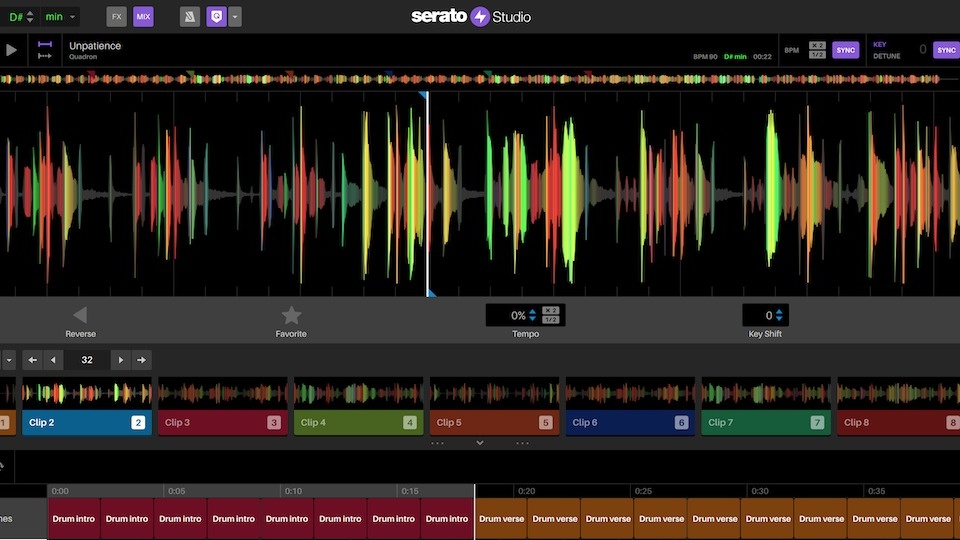This screenshot has width=960, height=540.
Task: Click the x2 tempo multiplier beside Tempo
Action: [x=550, y=311]
